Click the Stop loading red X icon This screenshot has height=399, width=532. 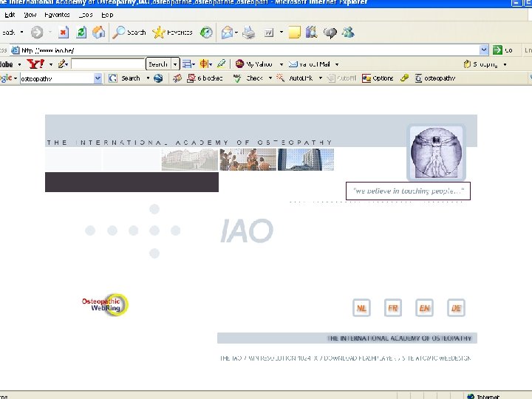click(x=63, y=33)
